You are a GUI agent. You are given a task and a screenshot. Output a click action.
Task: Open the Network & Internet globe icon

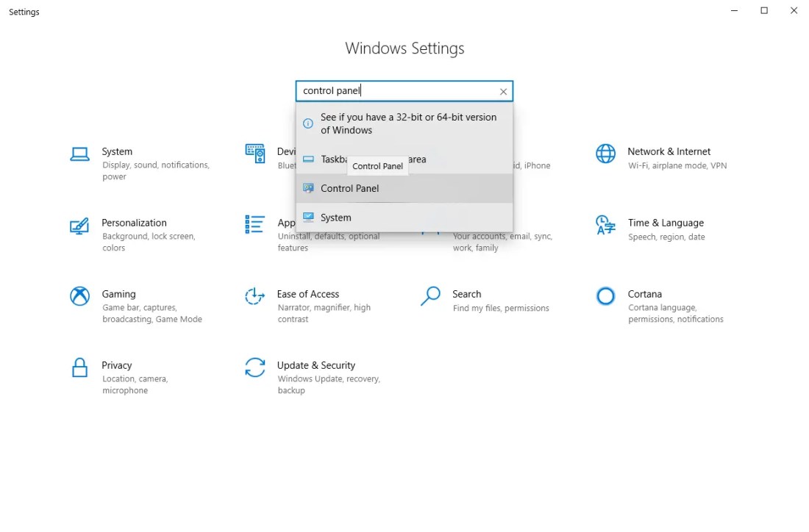click(x=605, y=154)
